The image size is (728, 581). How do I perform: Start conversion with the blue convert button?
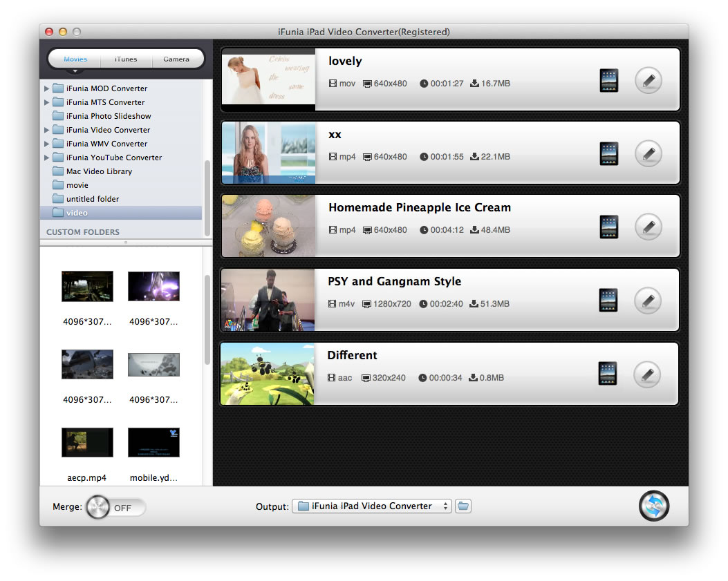654,506
